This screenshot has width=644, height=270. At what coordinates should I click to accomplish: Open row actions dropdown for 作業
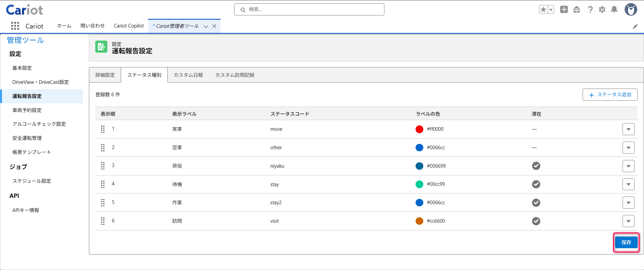coord(628,203)
